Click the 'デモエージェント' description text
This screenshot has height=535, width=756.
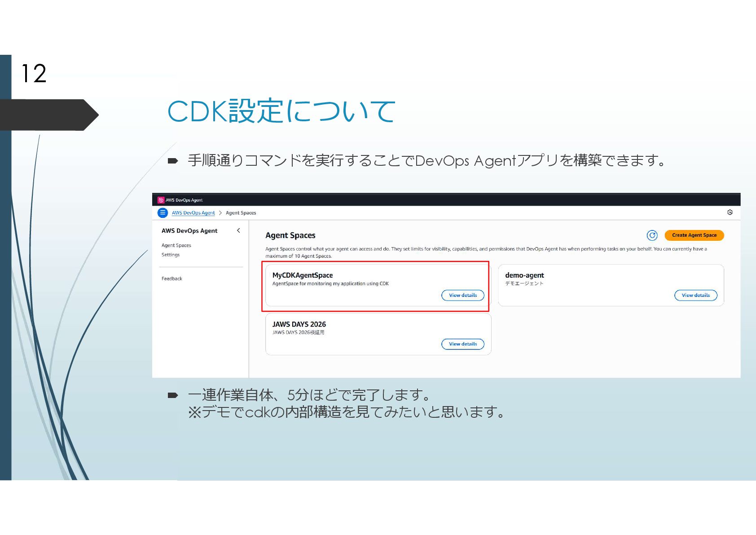(x=524, y=283)
